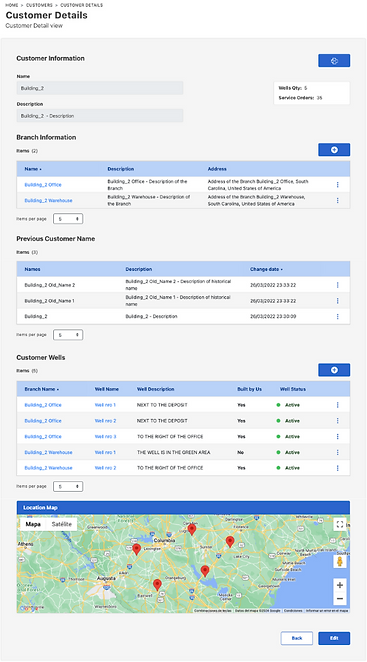Click the Edit button

(334, 638)
